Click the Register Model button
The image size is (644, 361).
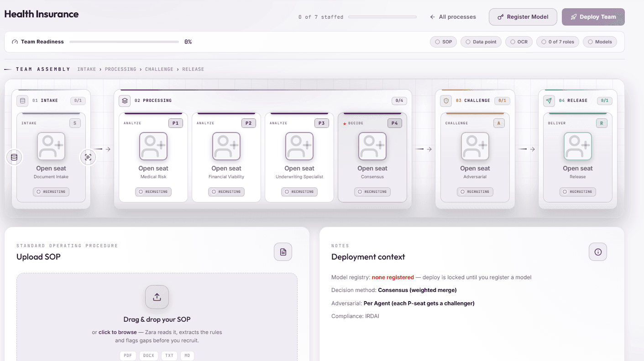(523, 17)
